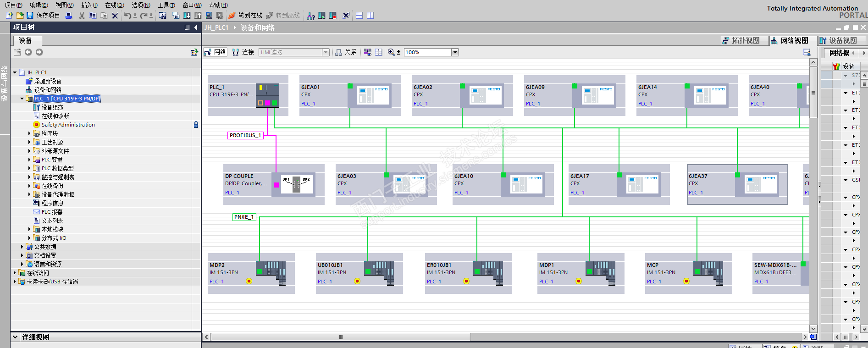Open the 在线(O) menu

[115, 5]
